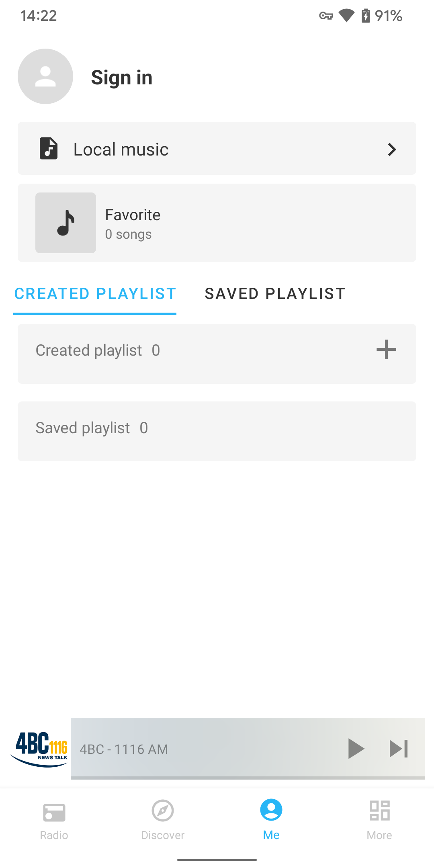Open the More grid icon
Screen dimensions: 434x868
[380, 811]
